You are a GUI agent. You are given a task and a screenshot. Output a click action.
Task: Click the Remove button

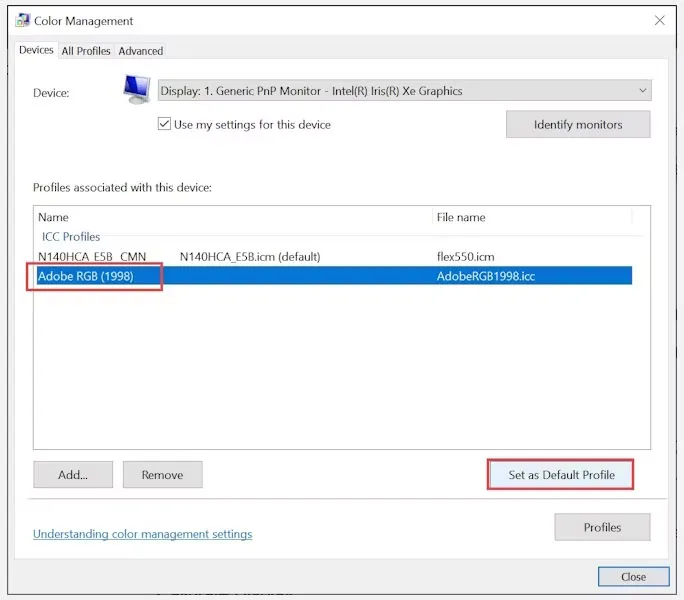(x=162, y=475)
